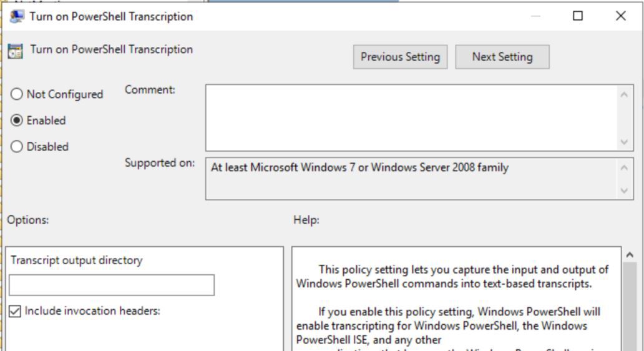Viewport: 644px width, 351px height.
Task: Click Supported on scroll down arrow
Action: [x=624, y=190]
